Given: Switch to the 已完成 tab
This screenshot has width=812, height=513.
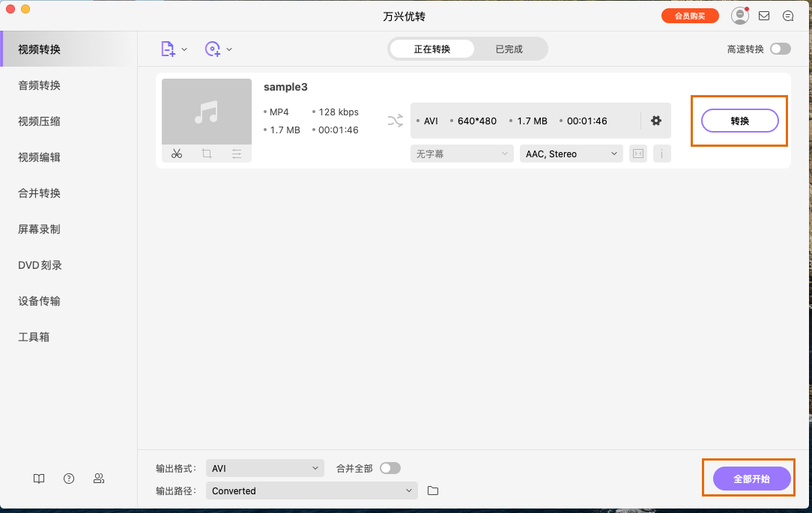Looking at the screenshot, I should pos(509,47).
